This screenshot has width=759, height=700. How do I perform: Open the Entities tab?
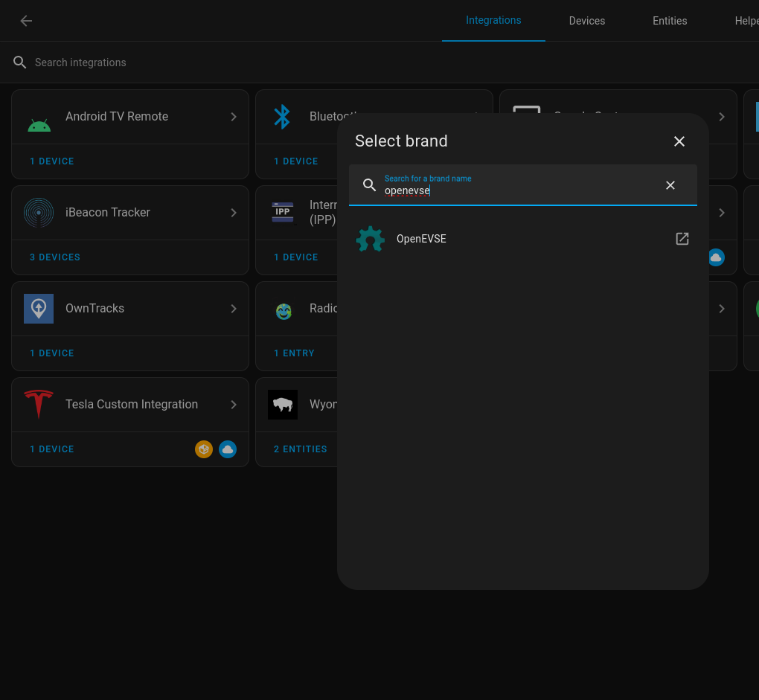[x=669, y=21]
